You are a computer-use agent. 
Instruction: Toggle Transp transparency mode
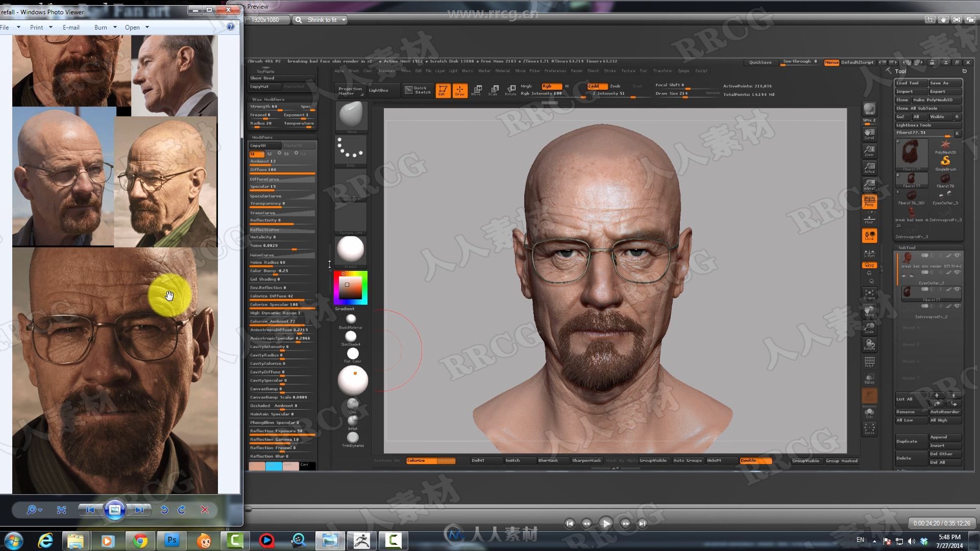click(869, 379)
